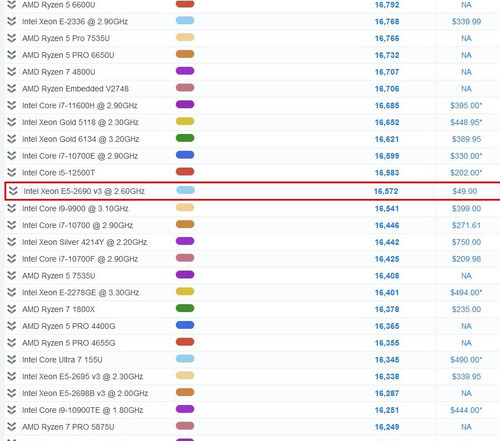Screen dimensions: 500x441
Task: Click the $389.95 price
Action: pos(466,139)
